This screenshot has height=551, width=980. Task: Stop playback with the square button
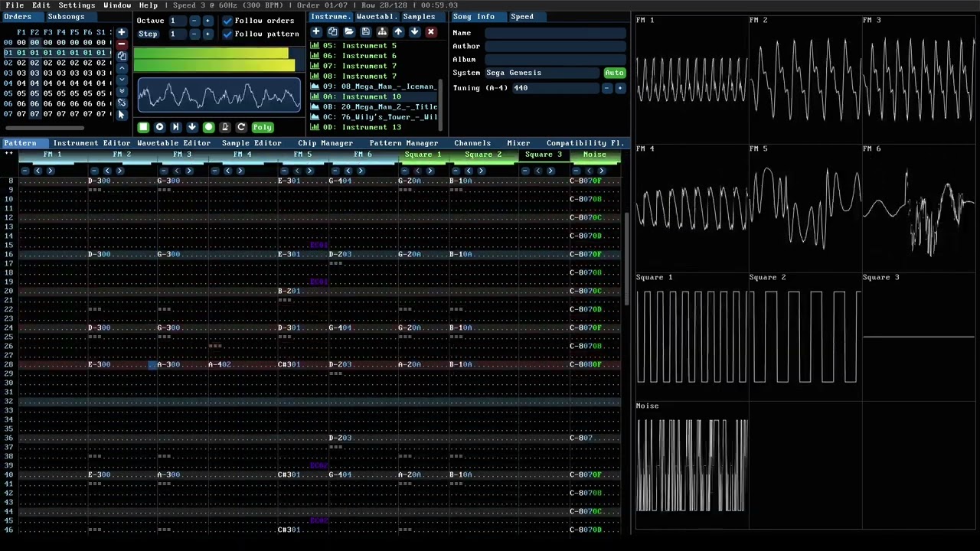coord(143,127)
